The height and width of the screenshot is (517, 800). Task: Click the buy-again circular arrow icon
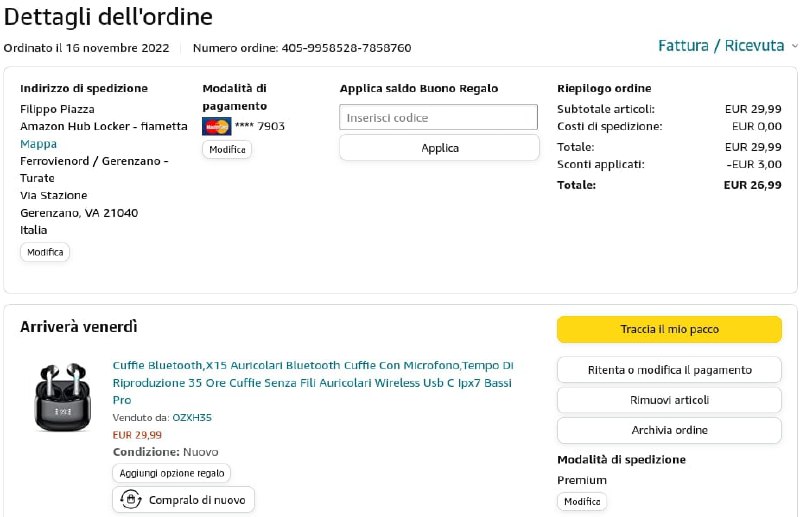[x=130, y=499]
